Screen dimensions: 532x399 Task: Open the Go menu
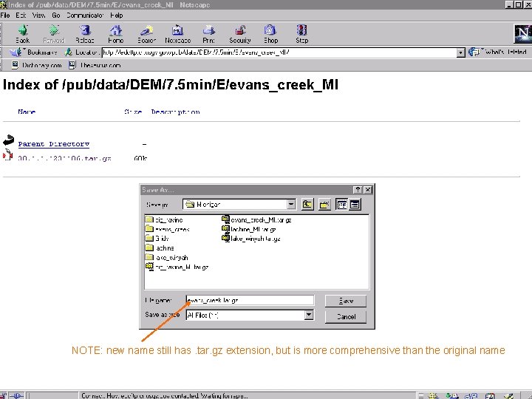coord(56,16)
